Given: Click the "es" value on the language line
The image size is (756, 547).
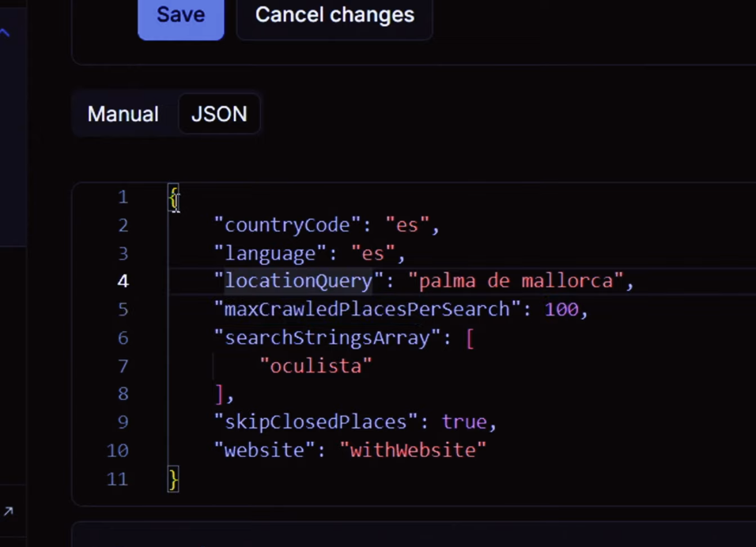Looking at the screenshot, I should [373, 254].
